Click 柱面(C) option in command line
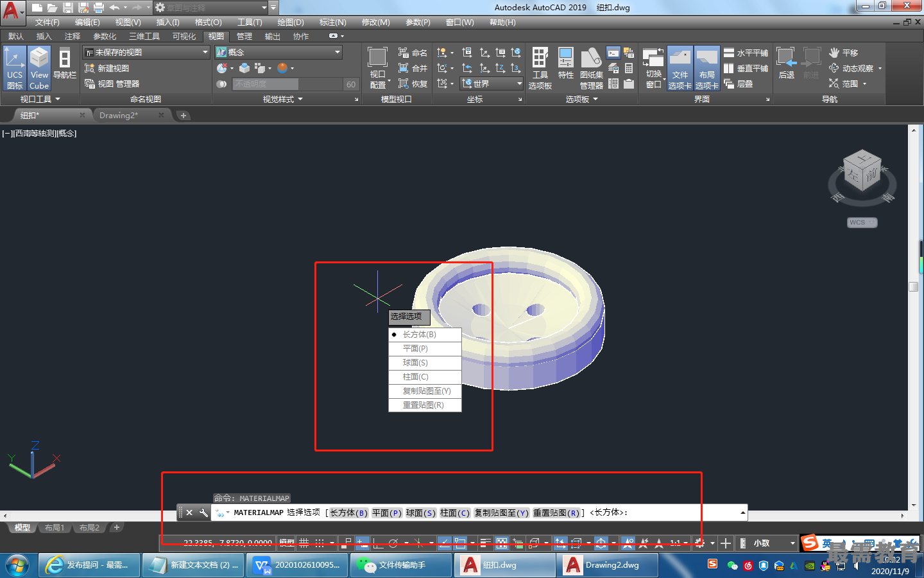Image resolution: width=924 pixels, height=578 pixels. tap(455, 512)
